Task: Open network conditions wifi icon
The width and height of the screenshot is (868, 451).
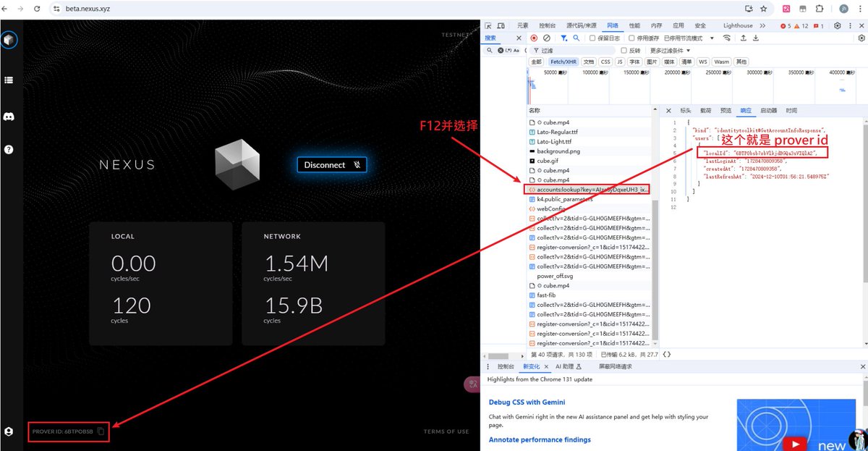Action: click(x=726, y=38)
